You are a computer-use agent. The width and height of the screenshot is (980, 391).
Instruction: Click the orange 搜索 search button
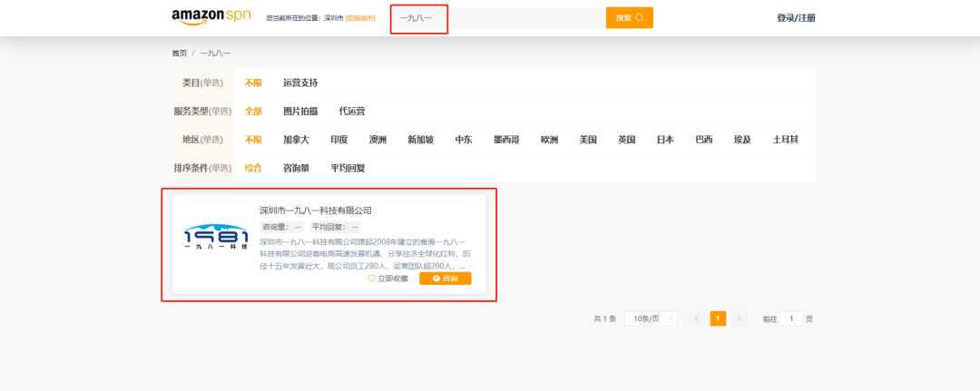click(x=630, y=17)
